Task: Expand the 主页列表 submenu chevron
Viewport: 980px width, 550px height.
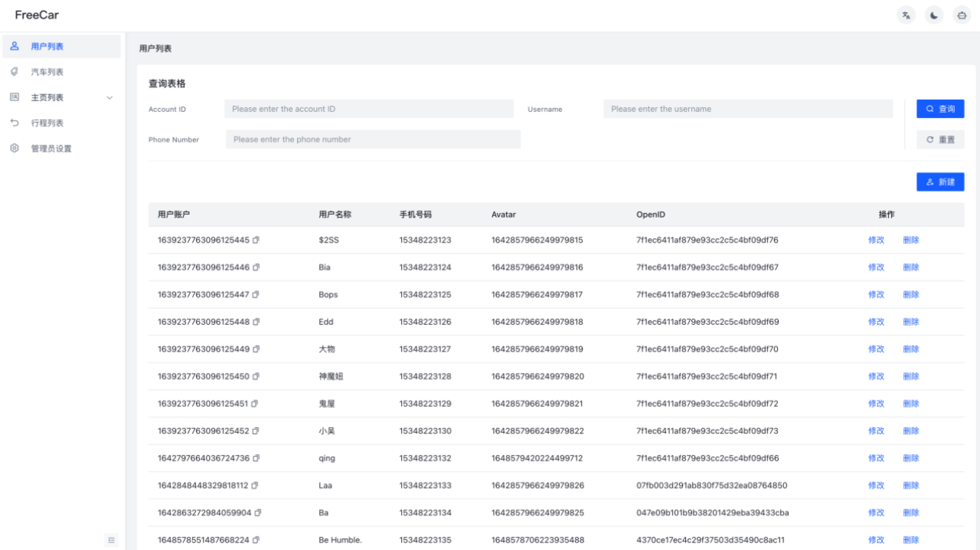Action: [109, 98]
